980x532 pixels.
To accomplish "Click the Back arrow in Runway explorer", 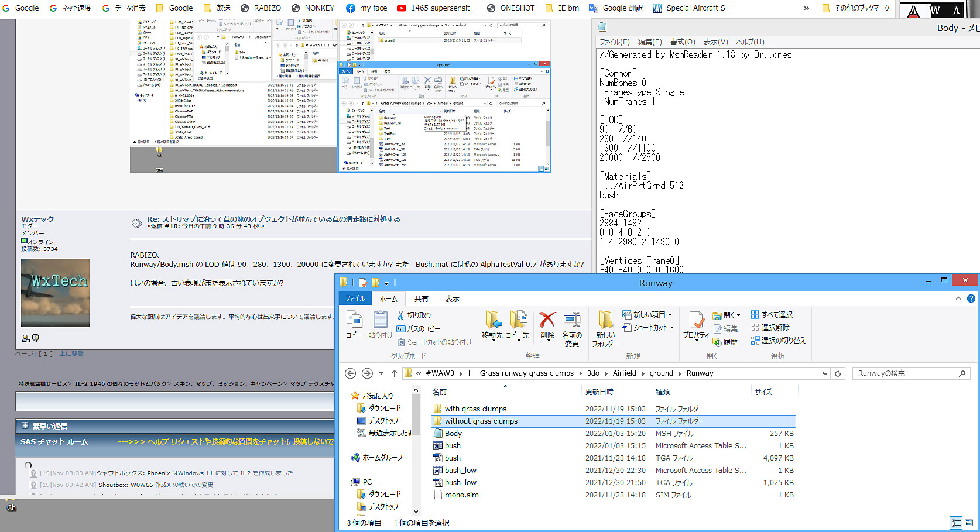I will [x=350, y=373].
